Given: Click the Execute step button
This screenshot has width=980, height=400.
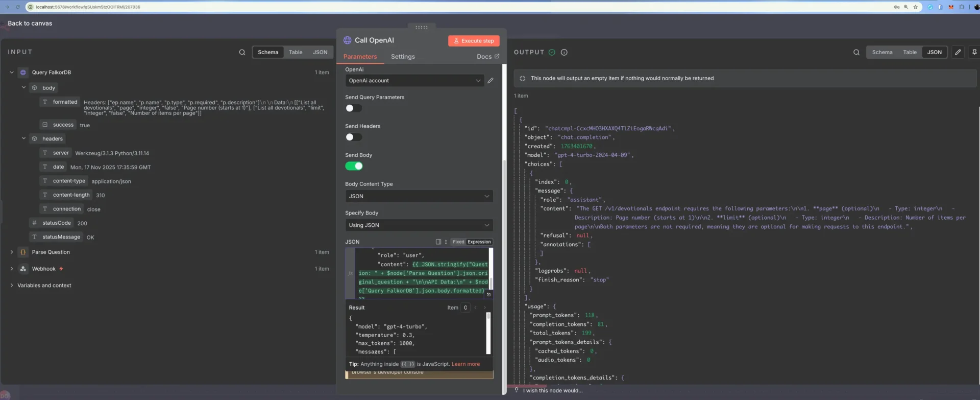Looking at the screenshot, I should point(474,41).
